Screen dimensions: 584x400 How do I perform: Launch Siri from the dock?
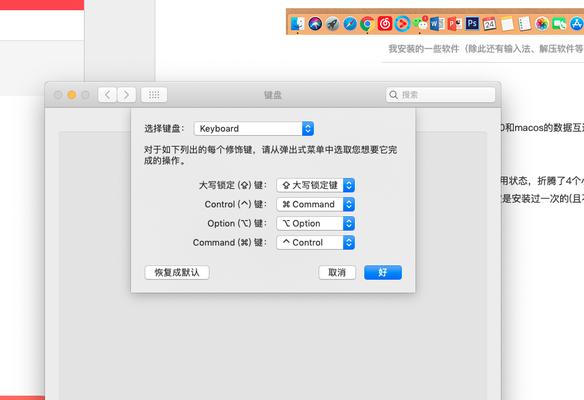315,24
